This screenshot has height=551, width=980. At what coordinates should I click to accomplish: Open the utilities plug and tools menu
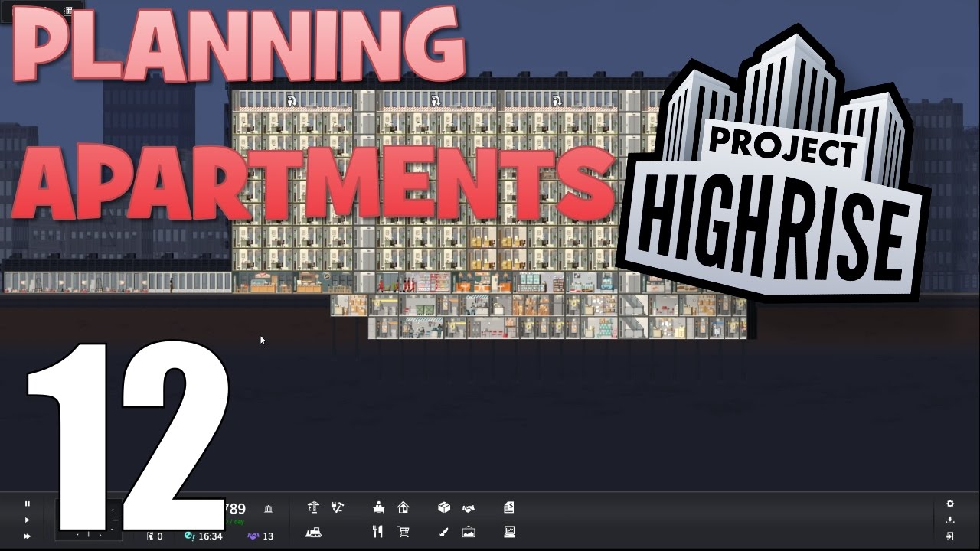338,507
